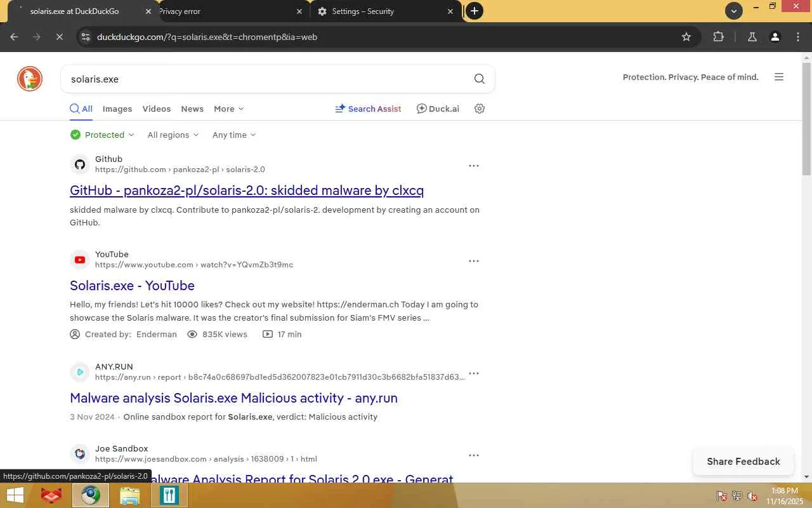Open the Malware analysis Solaris.exe any.run link
Screen dimensions: 812x508
pos(233,398)
